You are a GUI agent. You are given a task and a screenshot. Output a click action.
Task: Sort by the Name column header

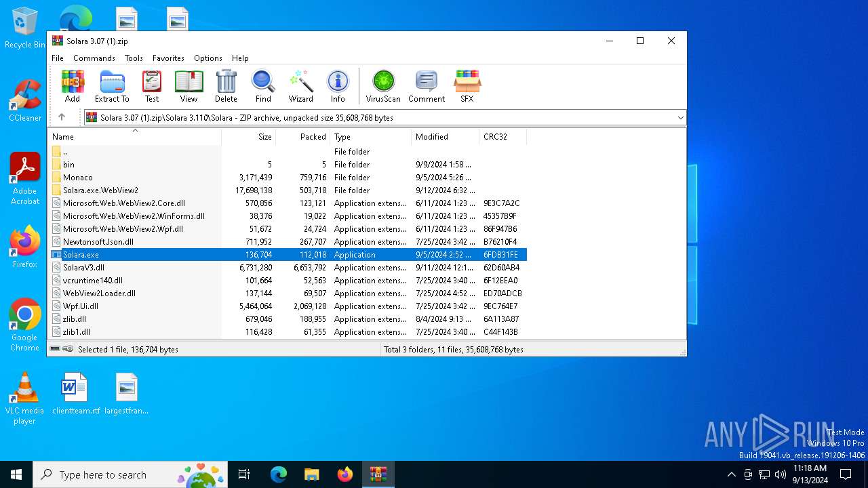(x=135, y=137)
